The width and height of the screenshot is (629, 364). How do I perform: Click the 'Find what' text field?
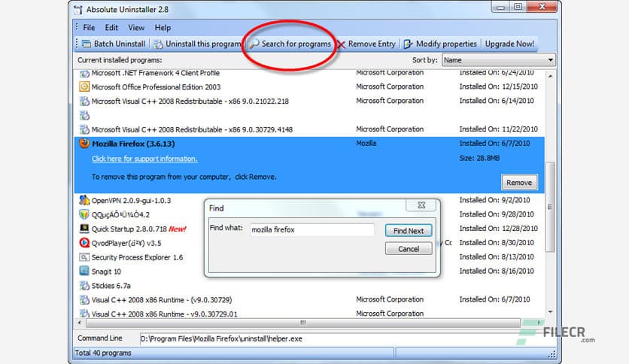(x=312, y=229)
